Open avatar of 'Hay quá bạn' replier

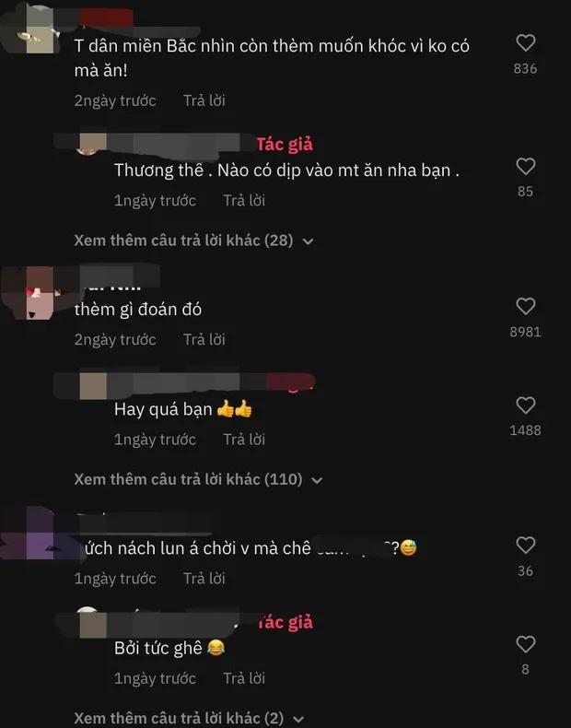(93, 386)
